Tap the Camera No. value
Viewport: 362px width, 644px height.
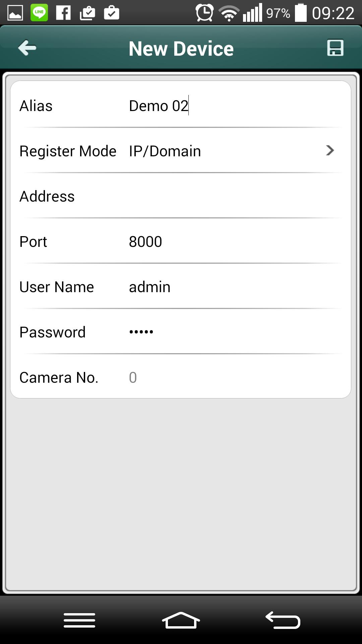point(133,377)
